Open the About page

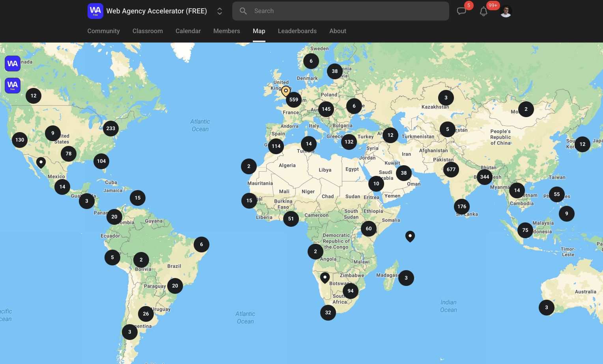(338, 31)
